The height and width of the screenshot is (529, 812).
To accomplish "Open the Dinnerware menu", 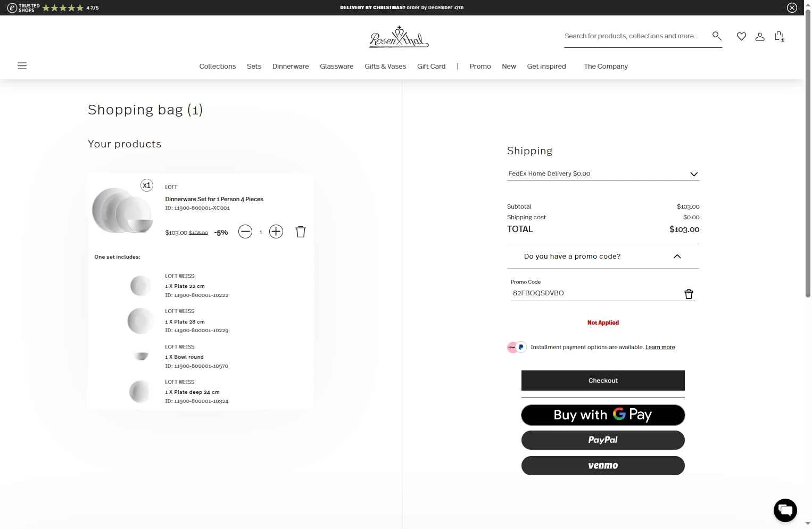I will click(291, 66).
